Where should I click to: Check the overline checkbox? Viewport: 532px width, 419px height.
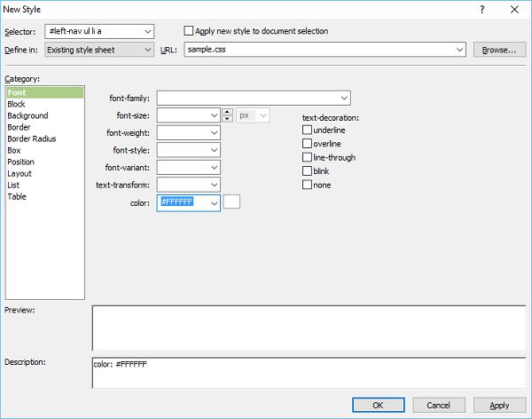pos(308,143)
